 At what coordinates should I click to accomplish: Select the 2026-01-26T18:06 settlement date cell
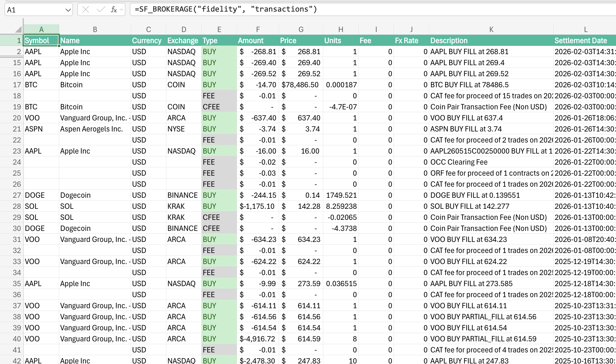coord(585,118)
